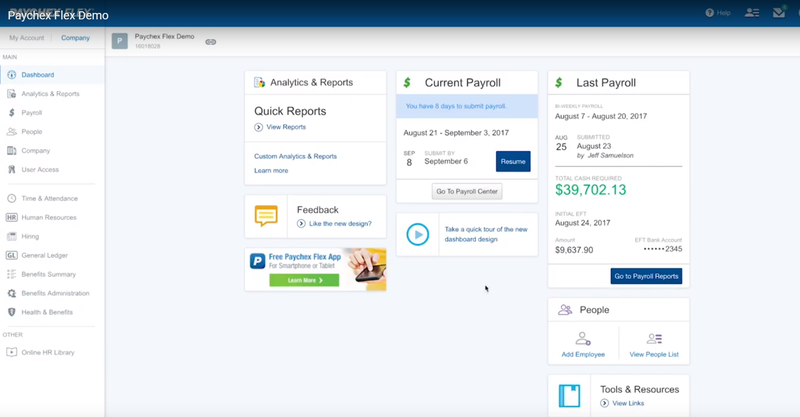
Task: Open the Hiring icon in sidebar
Action: click(11, 236)
